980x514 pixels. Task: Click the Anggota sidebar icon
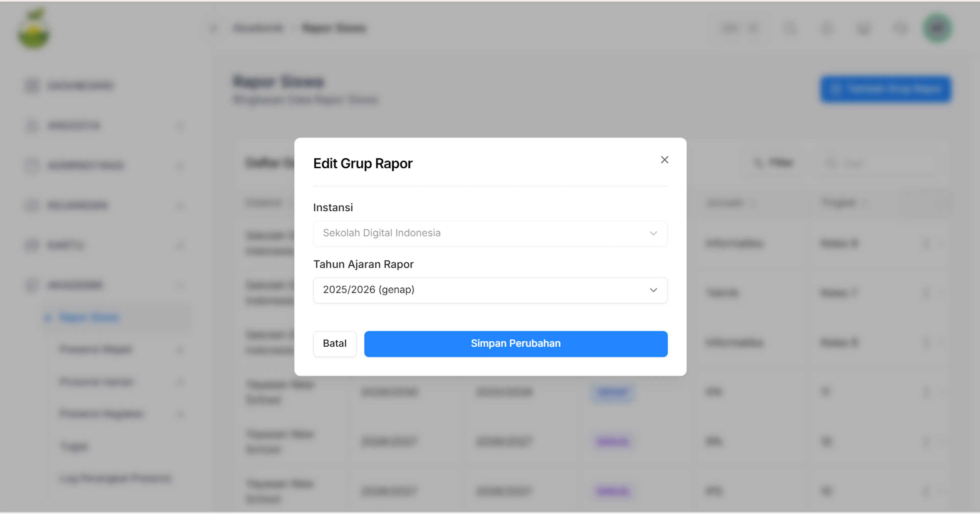(32, 126)
